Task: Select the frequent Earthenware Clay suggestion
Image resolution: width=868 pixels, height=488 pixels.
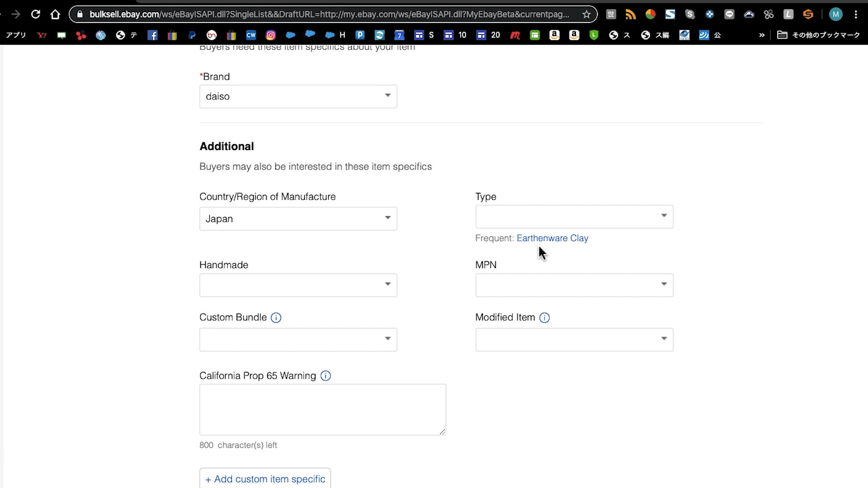Action: click(x=552, y=238)
